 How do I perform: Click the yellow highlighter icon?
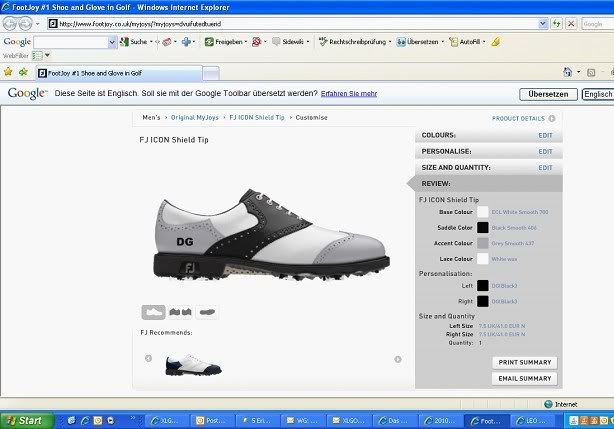tap(496, 41)
